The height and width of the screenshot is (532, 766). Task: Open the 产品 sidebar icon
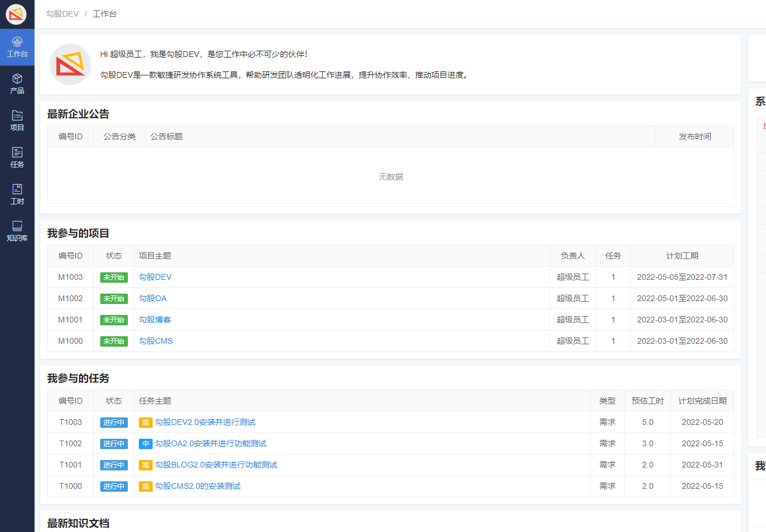17,84
